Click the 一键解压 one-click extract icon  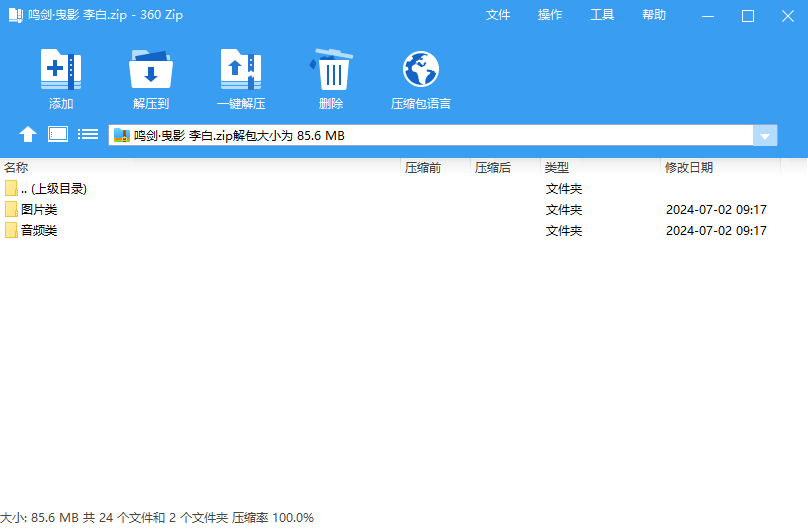pos(241,71)
